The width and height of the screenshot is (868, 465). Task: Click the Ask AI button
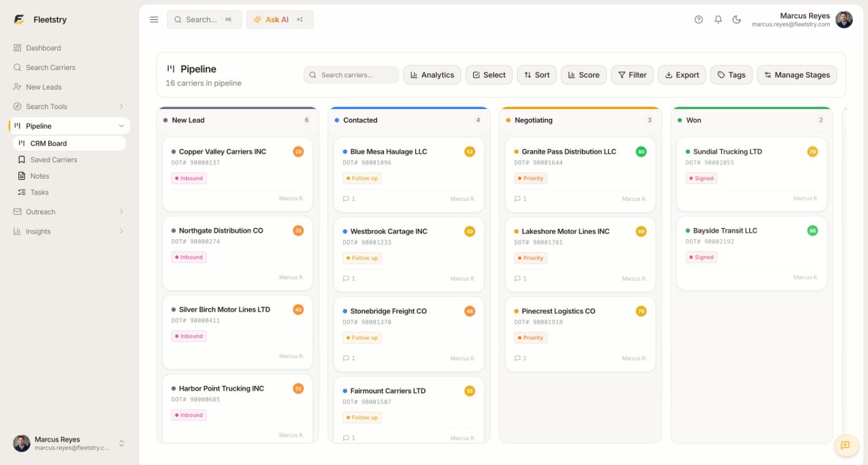280,20
